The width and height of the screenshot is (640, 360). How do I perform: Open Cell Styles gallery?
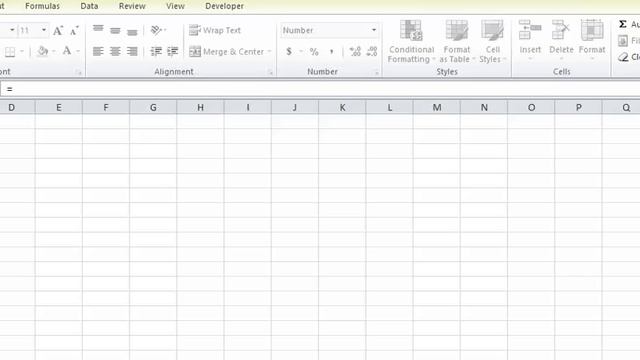coord(492,42)
